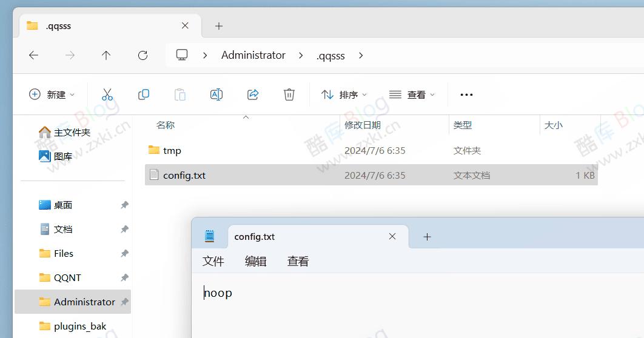Select the tmp folder row
Screen dimensions: 644x338
pyautogui.click(x=371, y=151)
